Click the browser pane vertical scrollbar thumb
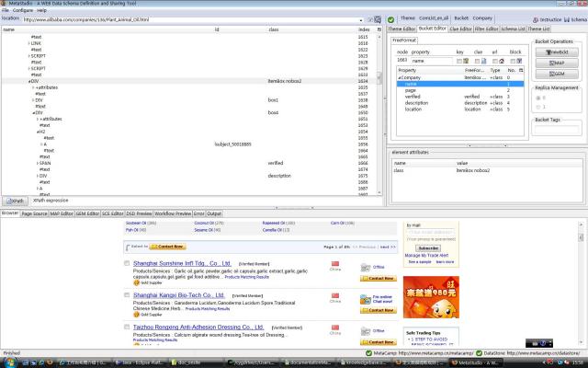 [x=581, y=237]
